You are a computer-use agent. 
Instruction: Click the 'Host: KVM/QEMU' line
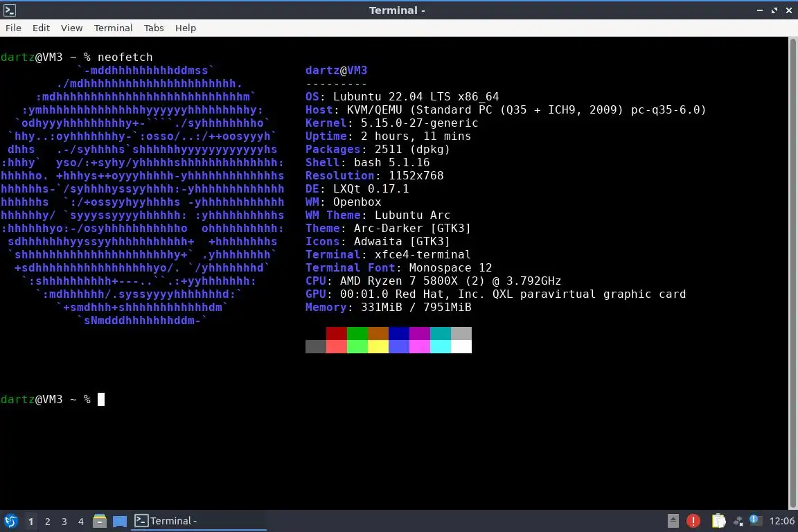pyautogui.click(x=506, y=110)
